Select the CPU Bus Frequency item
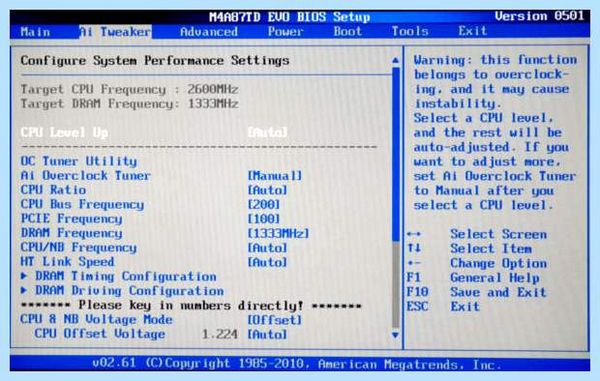This screenshot has width=600, height=381. [82, 205]
